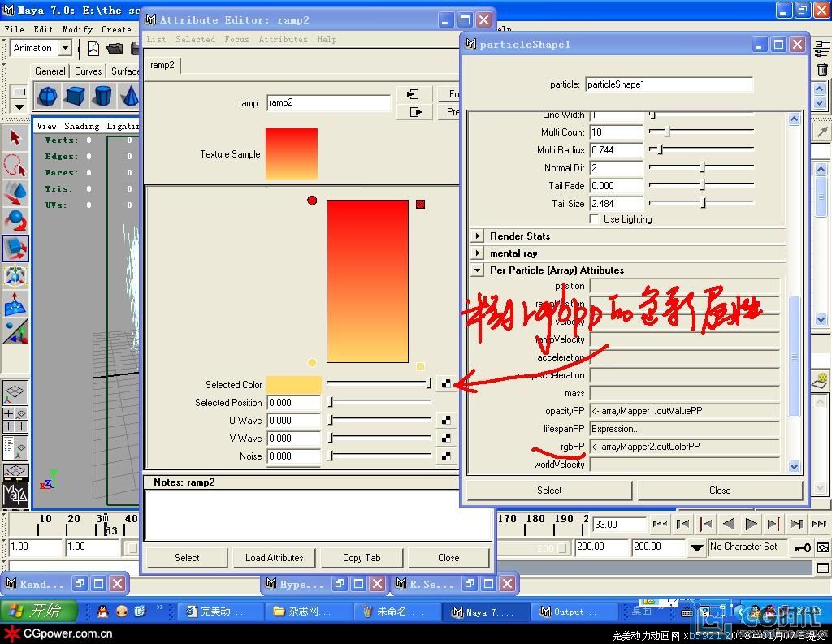832x644 pixels.
Task: Select the ramp2 tab
Action: point(162,65)
